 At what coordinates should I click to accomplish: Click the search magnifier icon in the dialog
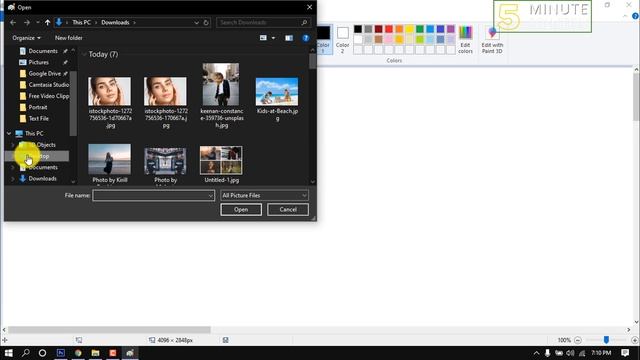click(304, 22)
